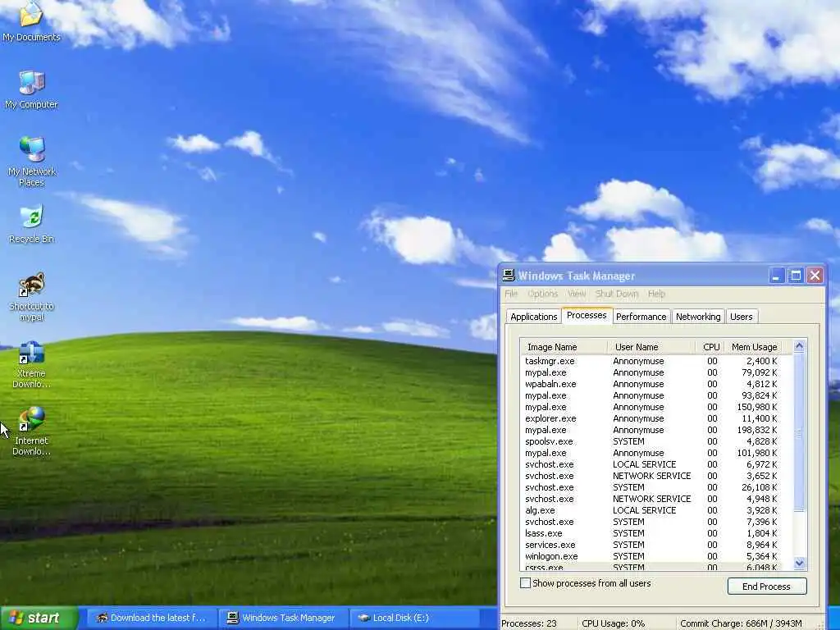Screen dimensions: 840x630
Task: Sort processes by Image Name column
Action: 564,347
